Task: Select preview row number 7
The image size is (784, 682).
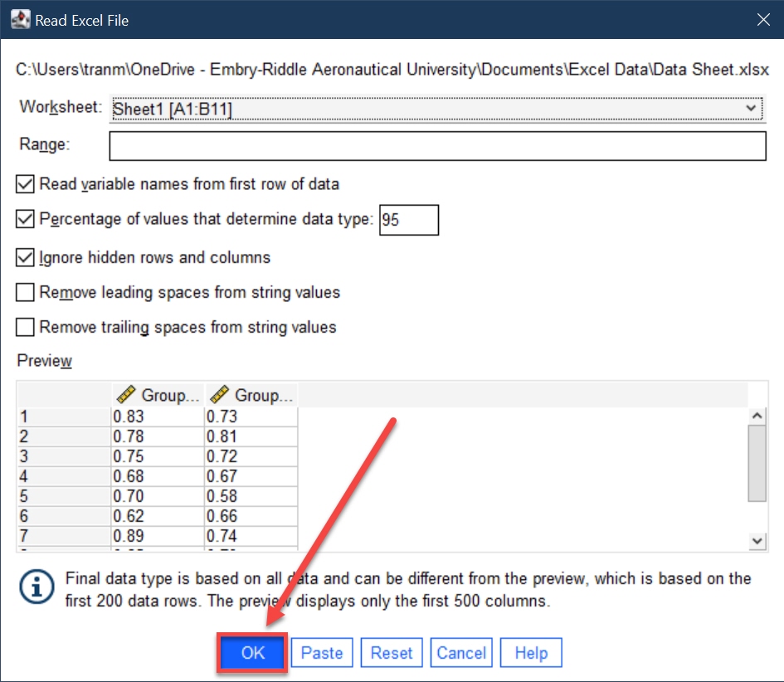Action: coord(64,537)
